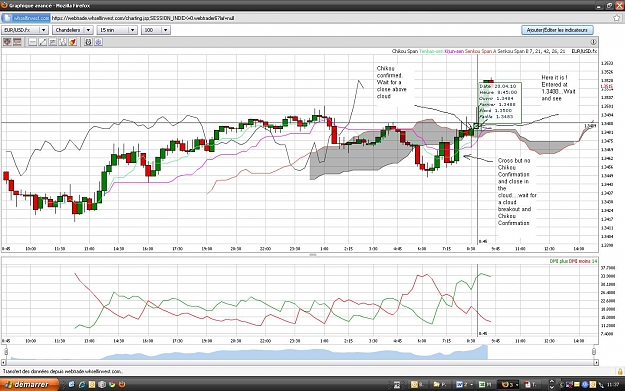Open the 100 bars count dropdown
The width and height of the screenshot is (625, 391).
(x=155, y=30)
